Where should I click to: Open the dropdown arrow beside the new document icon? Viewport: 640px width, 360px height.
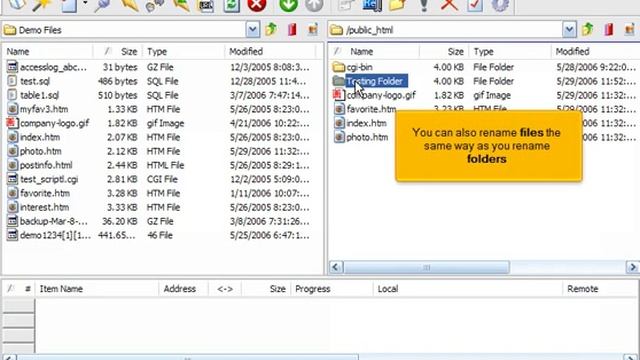(85, 3)
